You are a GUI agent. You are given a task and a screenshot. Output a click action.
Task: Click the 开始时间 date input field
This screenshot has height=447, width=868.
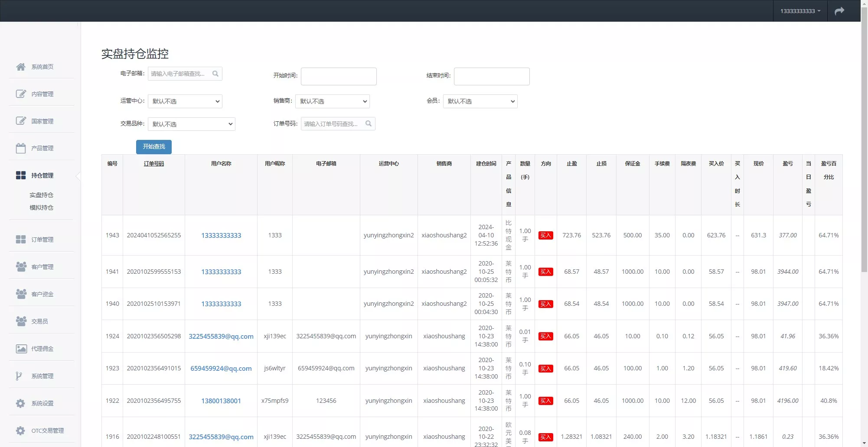(339, 76)
